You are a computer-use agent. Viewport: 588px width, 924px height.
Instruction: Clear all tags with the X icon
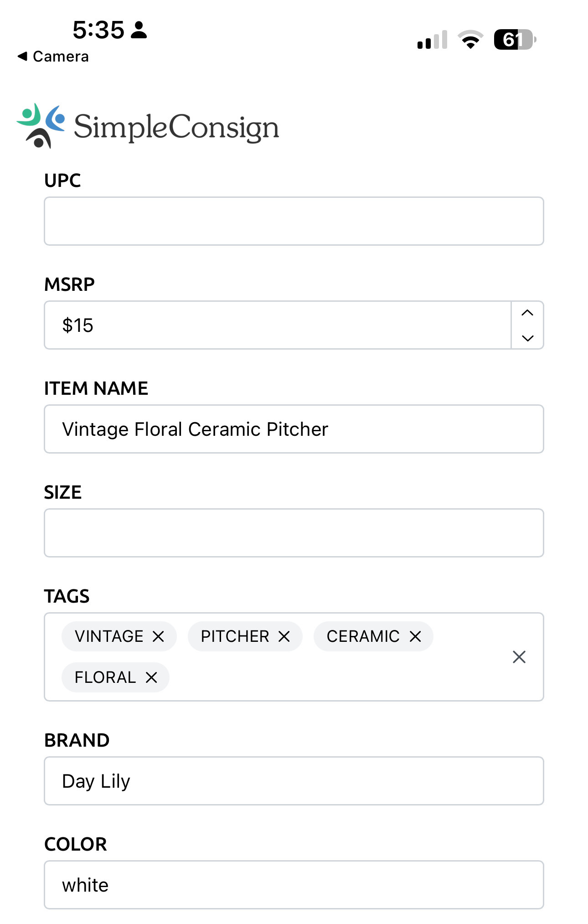click(519, 657)
